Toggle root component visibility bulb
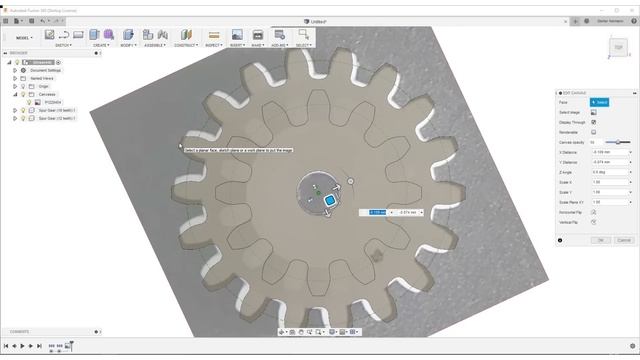640x360 pixels. pyautogui.click(x=17, y=62)
